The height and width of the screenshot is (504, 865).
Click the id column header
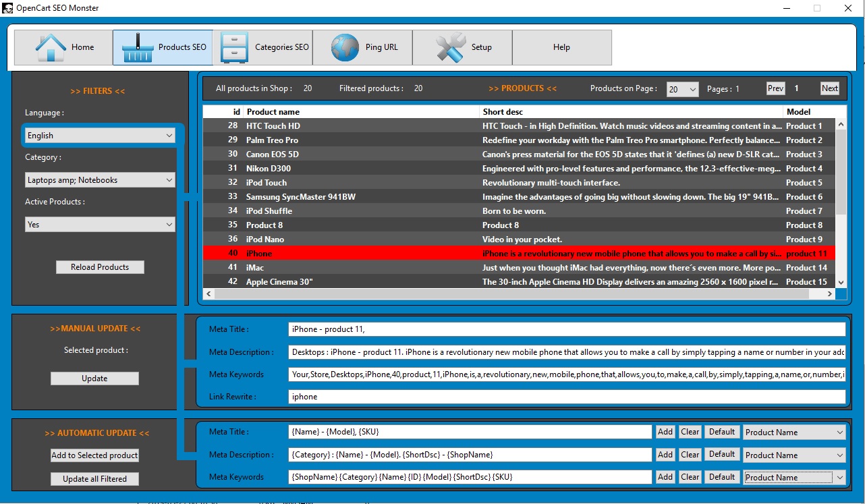(223, 112)
